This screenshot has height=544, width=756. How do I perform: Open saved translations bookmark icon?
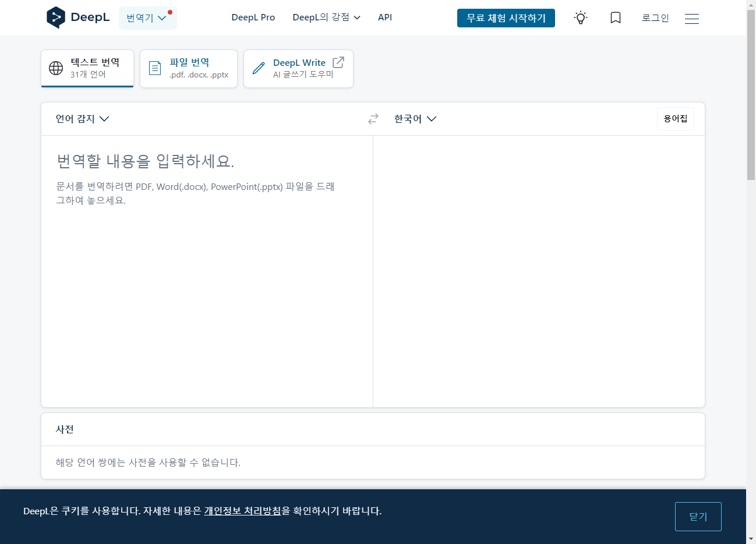click(x=615, y=18)
